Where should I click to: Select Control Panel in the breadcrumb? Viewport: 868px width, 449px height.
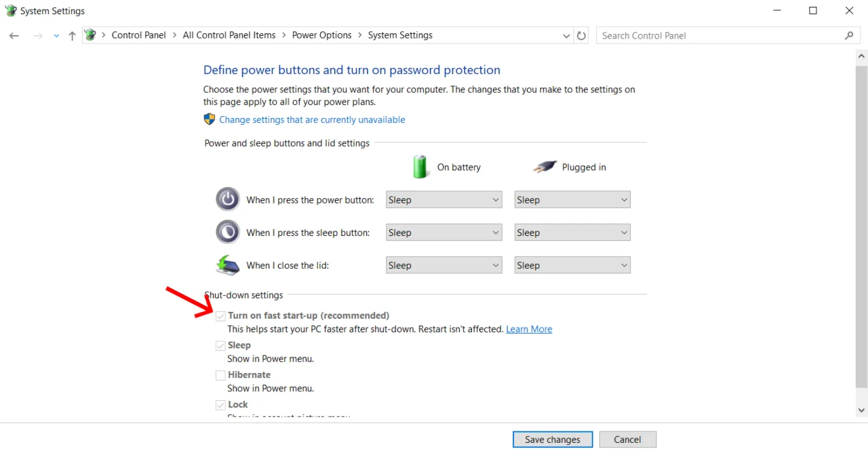tap(138, 35)
